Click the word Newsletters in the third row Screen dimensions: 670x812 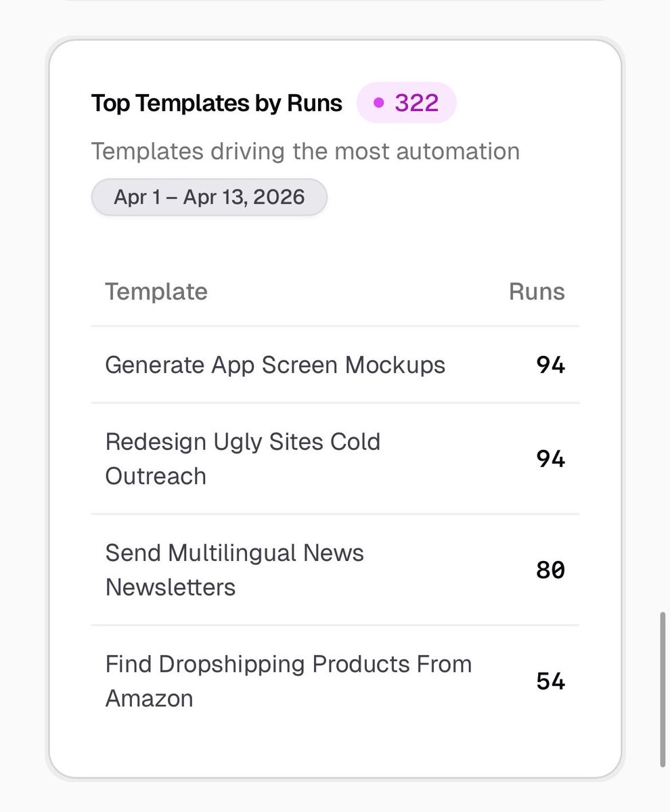point(171,587)
